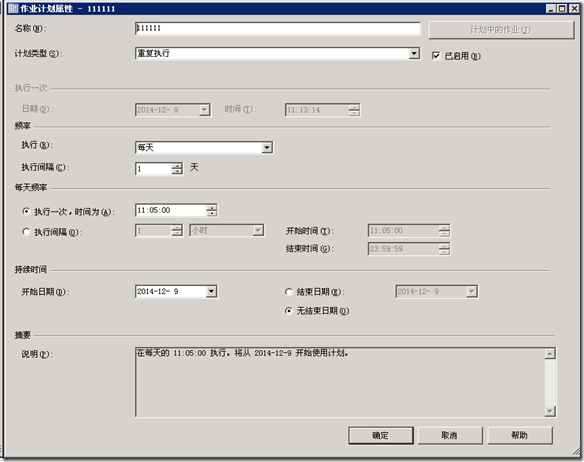Click the description scrollbar up arrow
This screenshot has height=462, width=584.
(550, 354)
